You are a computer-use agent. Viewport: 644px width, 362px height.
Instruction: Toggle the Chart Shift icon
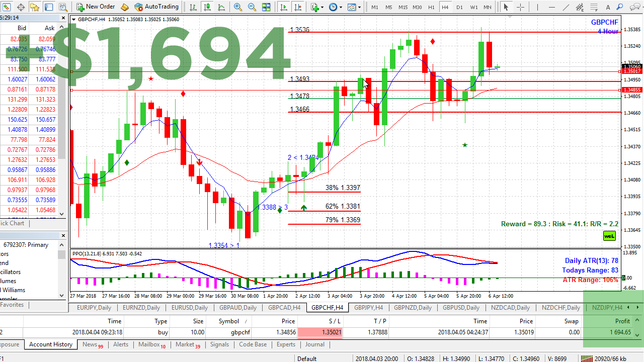[298, 7]
